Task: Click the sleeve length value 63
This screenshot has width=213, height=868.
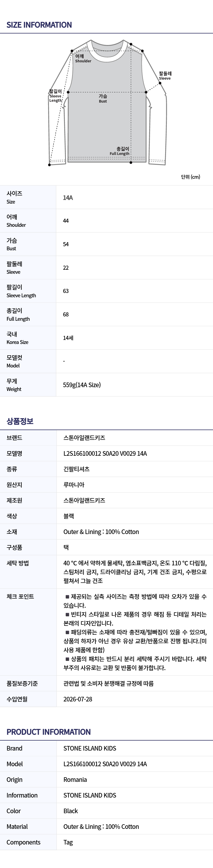Action: (66, 291)
